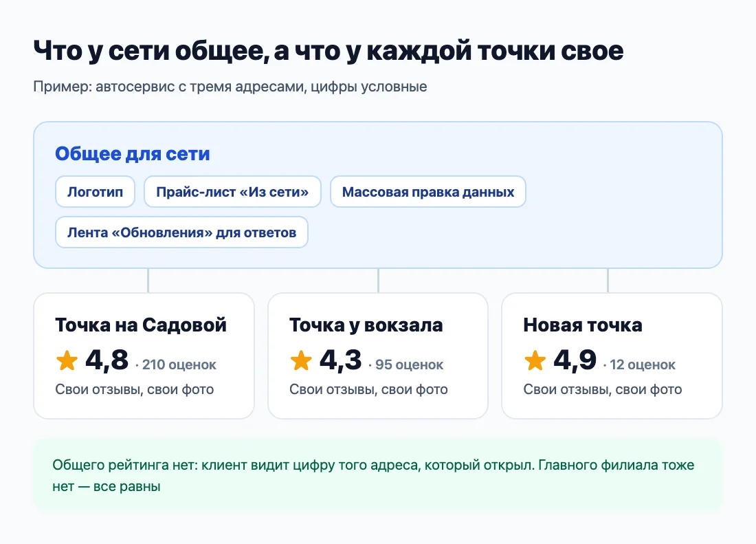
Task: Click the main title «Что у сети общее…»
Action: 329,51
